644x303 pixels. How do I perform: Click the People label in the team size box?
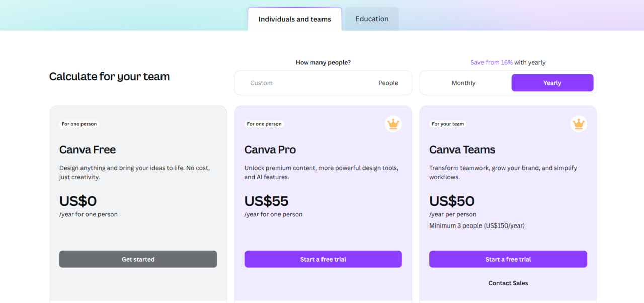tap(388, 82)
